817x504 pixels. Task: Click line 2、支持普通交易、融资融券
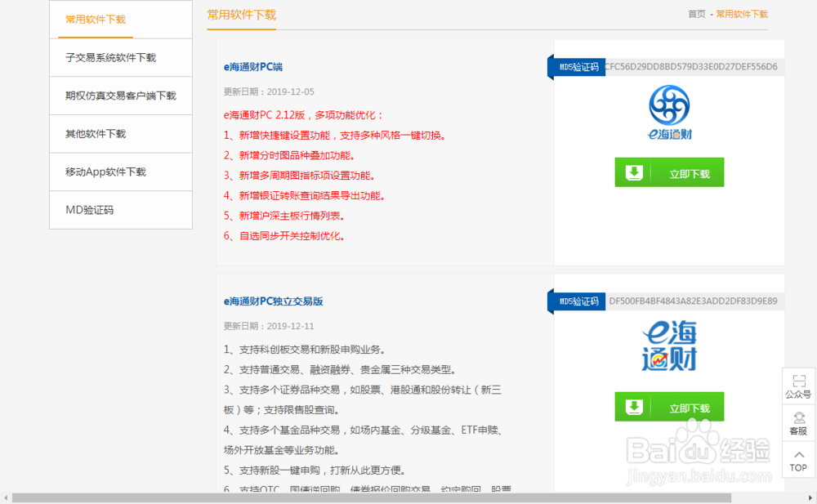[x=340, y=370]
